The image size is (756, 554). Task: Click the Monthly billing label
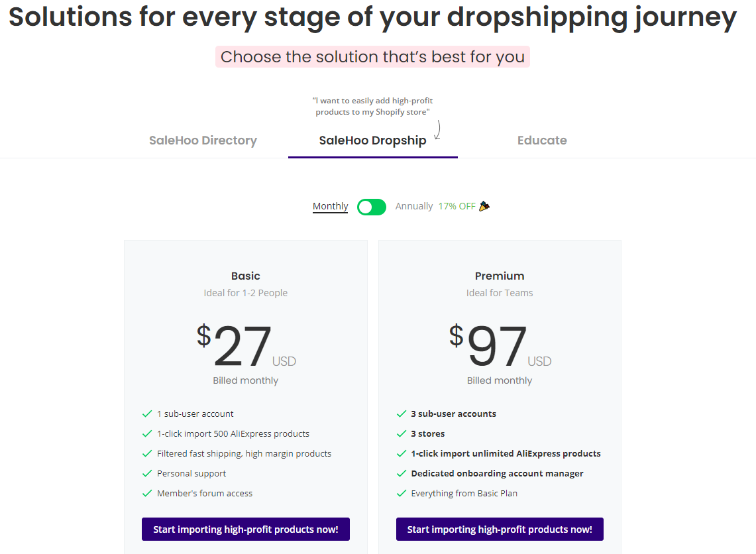tap(330, 206)
